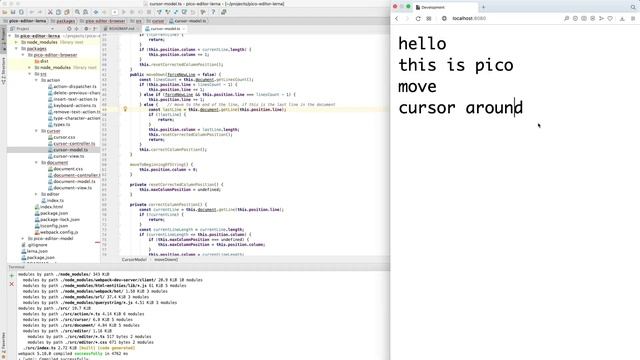Click the Cut scissors icon in IDE toolbar
Screen dimensions: 640x360
pyautogui.click(x=50, y=12)
